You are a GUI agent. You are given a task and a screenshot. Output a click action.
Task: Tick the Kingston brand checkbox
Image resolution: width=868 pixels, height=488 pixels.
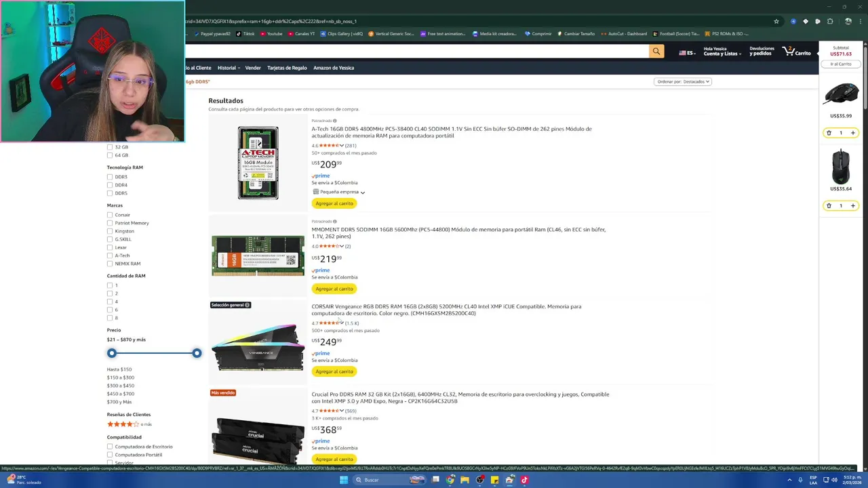click(110, 231)
